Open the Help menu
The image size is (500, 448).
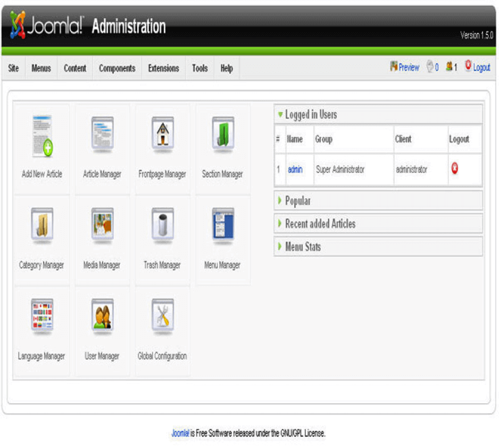coord(227,68)
